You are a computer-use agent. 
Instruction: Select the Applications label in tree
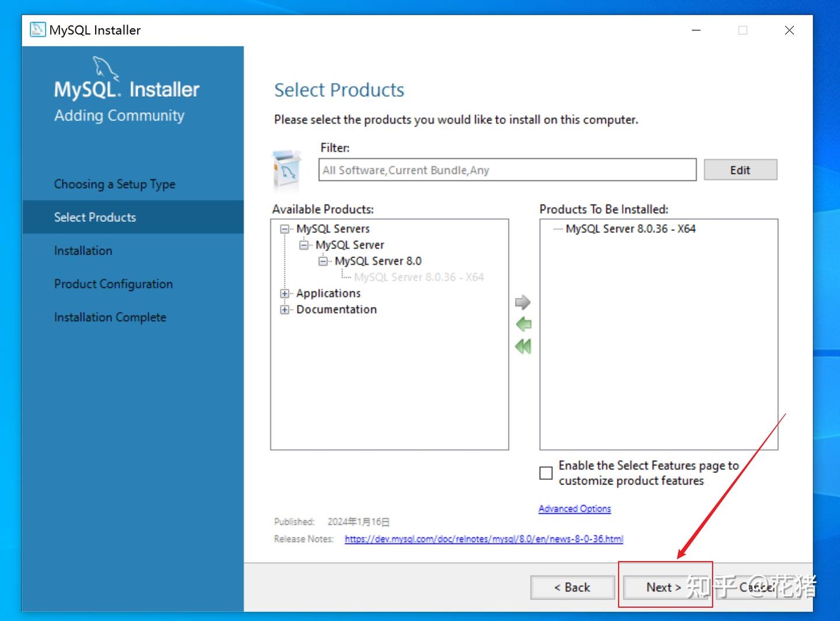(328, 293)
